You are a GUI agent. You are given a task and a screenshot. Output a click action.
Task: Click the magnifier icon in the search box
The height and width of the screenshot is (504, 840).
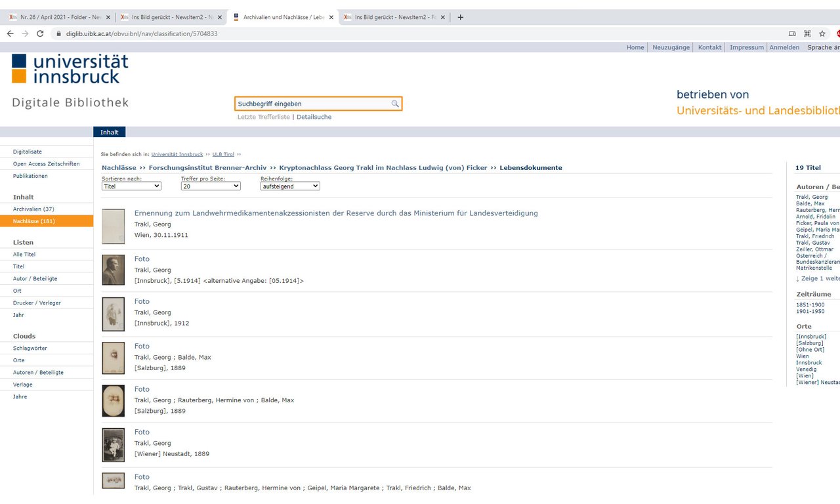395,104
